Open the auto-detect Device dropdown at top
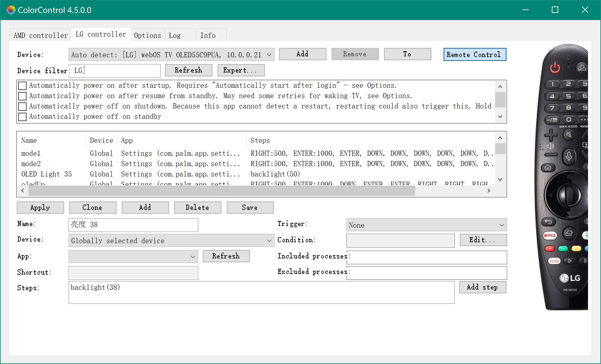The image size is (601, 364). [171, 55]
